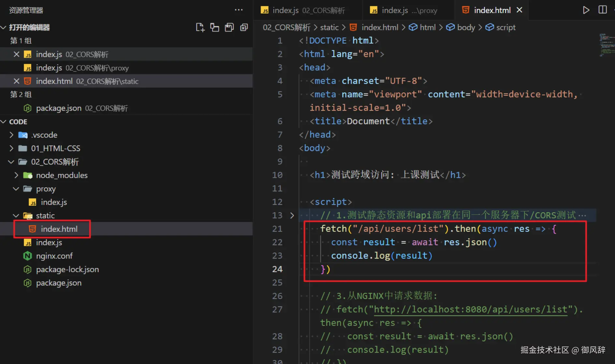Screen dimensions: 615x364
Task: Collapse the 02_CORS解析 folder
Action: [x=11, y=162]
